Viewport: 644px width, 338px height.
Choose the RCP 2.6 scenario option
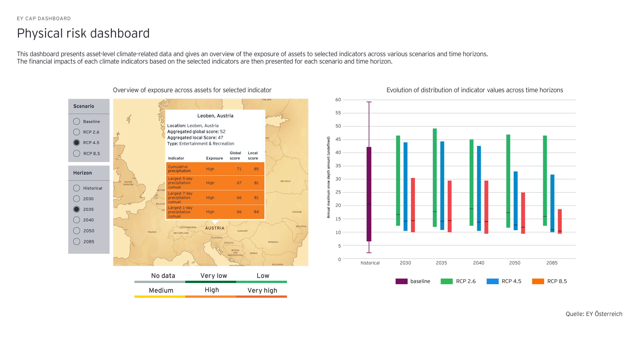tap(76, 132)
